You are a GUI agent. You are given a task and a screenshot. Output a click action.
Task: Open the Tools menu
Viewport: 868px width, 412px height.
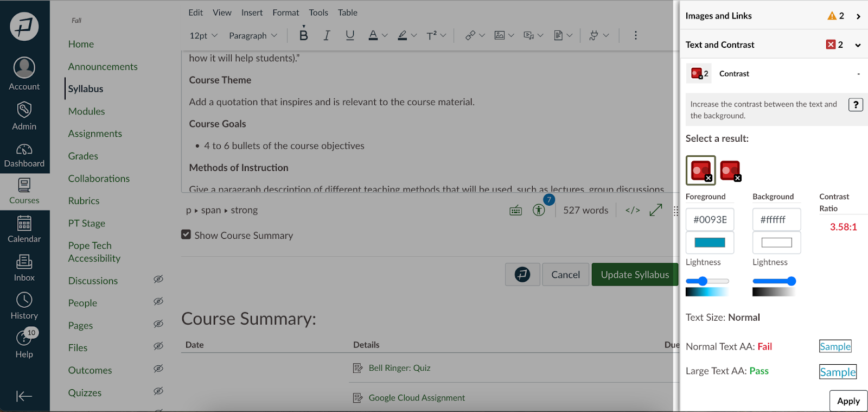(x=318, y=12)
